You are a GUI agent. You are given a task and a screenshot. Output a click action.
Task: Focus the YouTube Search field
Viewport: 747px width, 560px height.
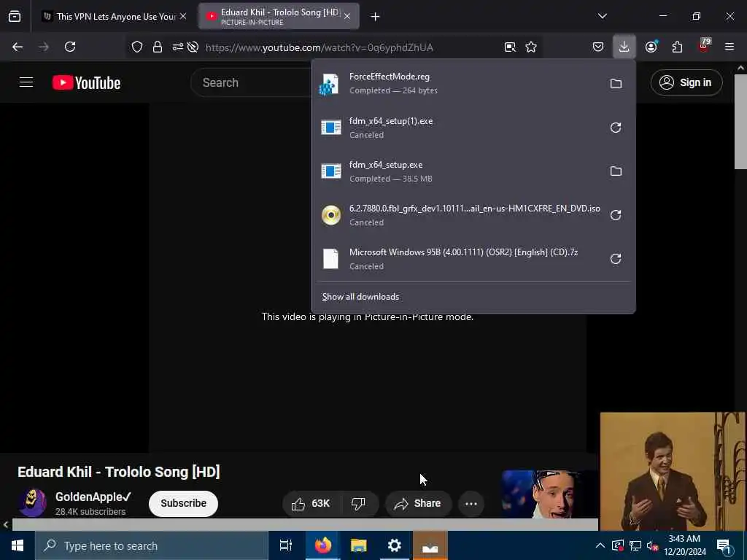[x=252, y=82]
